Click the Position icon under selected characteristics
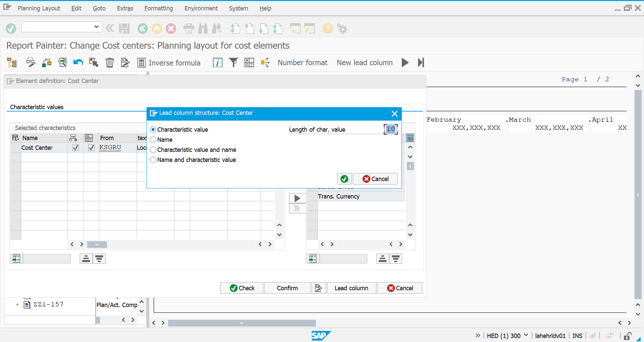Viewport: 644px width, 342px height. (x=16, y=259)
